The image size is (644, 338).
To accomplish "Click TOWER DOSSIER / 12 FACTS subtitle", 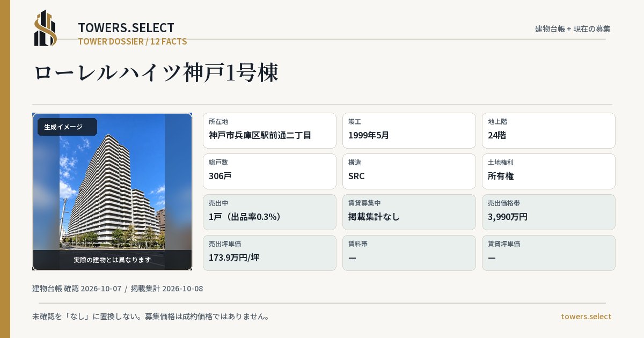I will point(133,41).
